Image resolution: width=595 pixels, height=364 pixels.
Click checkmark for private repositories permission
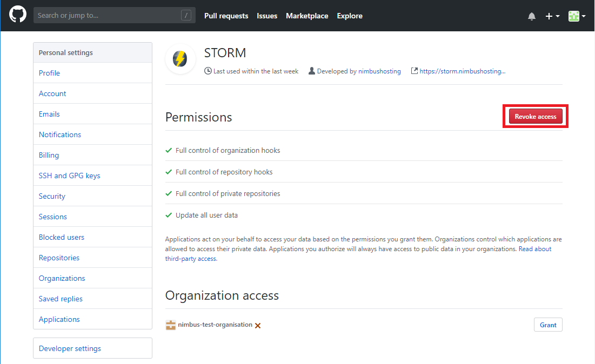coord(169,193)
